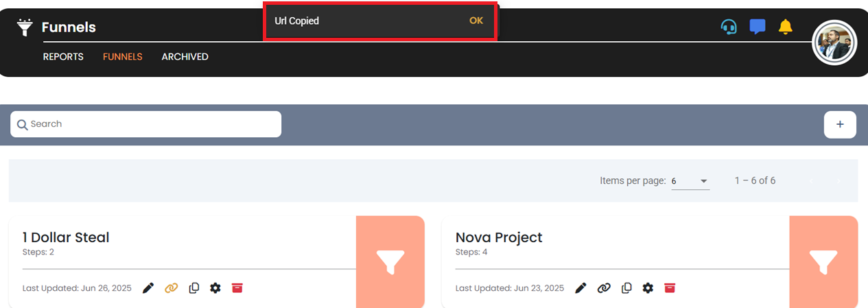The width and height of the screenshot is (868, 308).
Task: Copy link of 1 Dollar Steal funnel
Action: (172, 288)
